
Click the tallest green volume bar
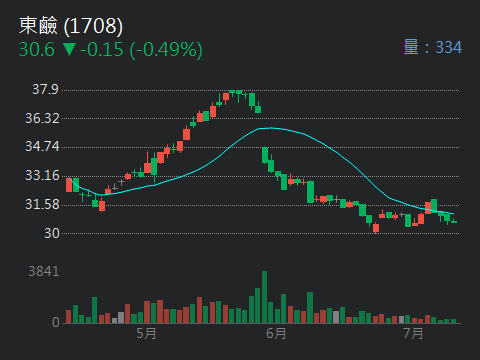pyautogui.click(x=264, y=297)
